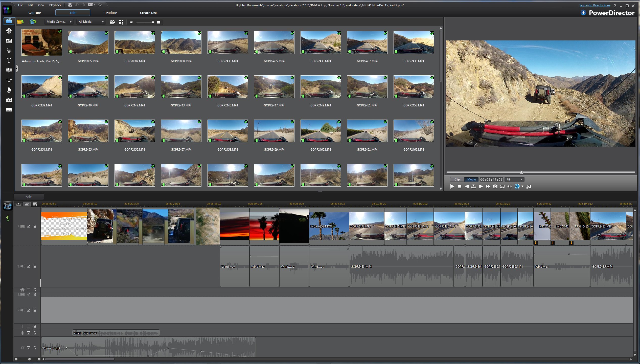Lock the music track
640x364 pixels.
point(35,348)
